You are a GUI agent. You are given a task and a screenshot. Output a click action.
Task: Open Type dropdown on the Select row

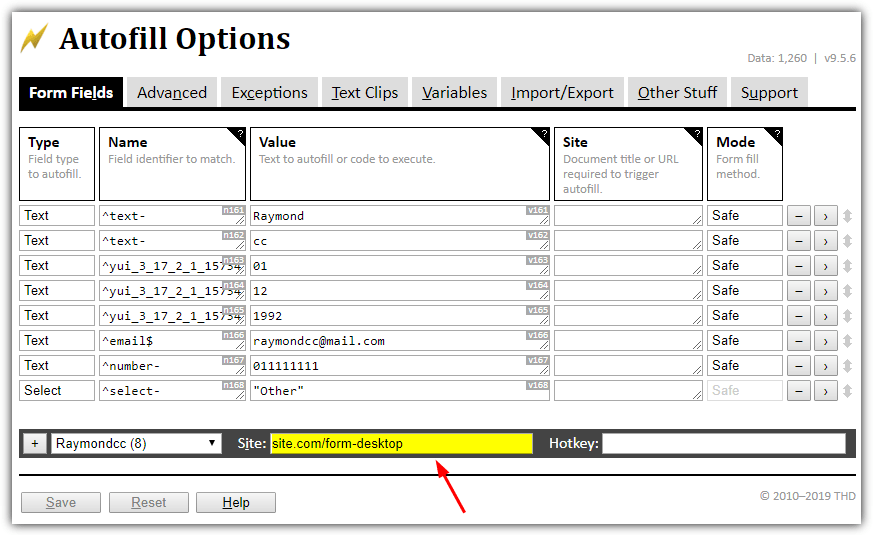coord(57,391)
